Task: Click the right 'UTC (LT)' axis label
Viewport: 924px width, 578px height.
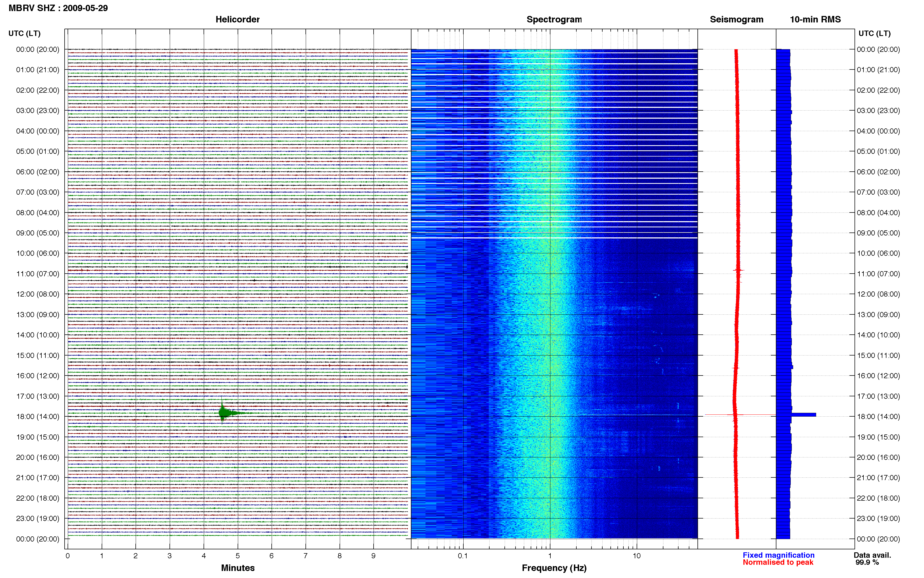Action: coord(874,33)
